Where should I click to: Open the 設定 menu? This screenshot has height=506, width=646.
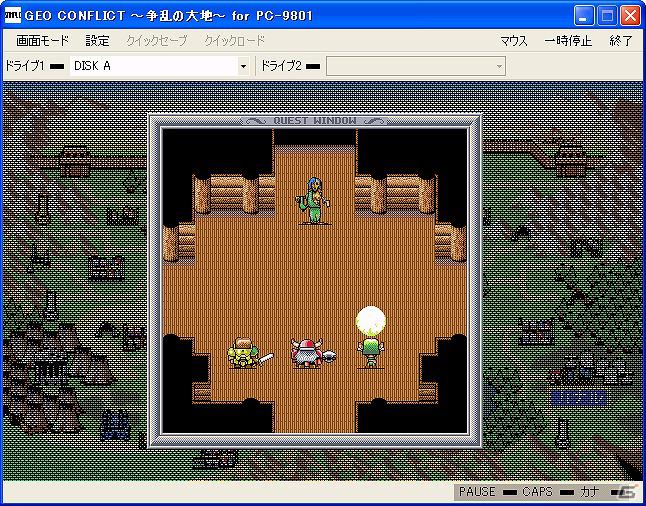point(98,41)
